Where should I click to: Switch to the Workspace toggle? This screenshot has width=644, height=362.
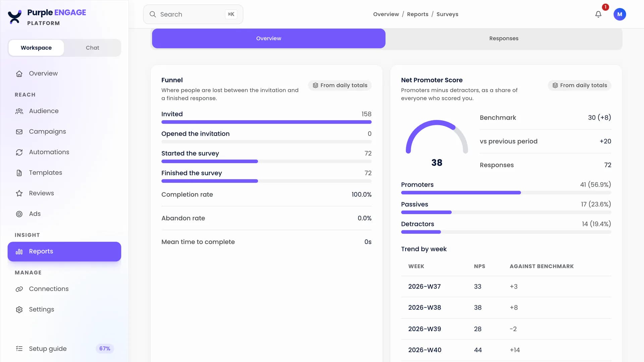pos(36,48)
